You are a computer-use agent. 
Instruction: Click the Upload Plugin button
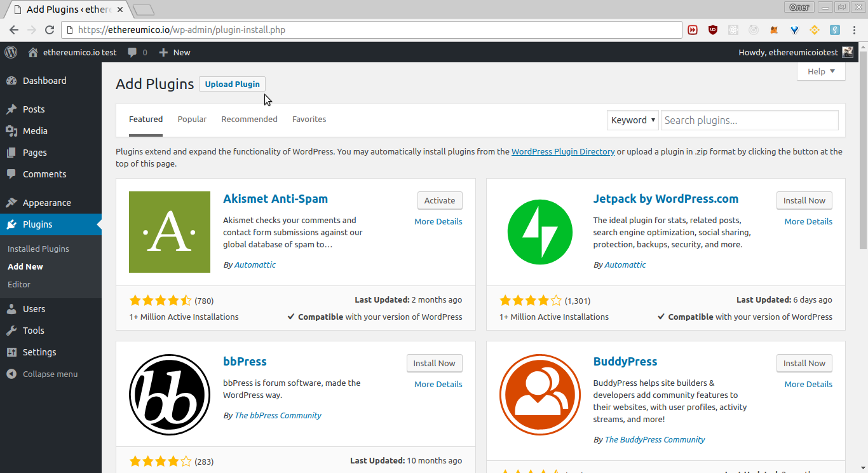pyautogui.click(x=232, y=84)
